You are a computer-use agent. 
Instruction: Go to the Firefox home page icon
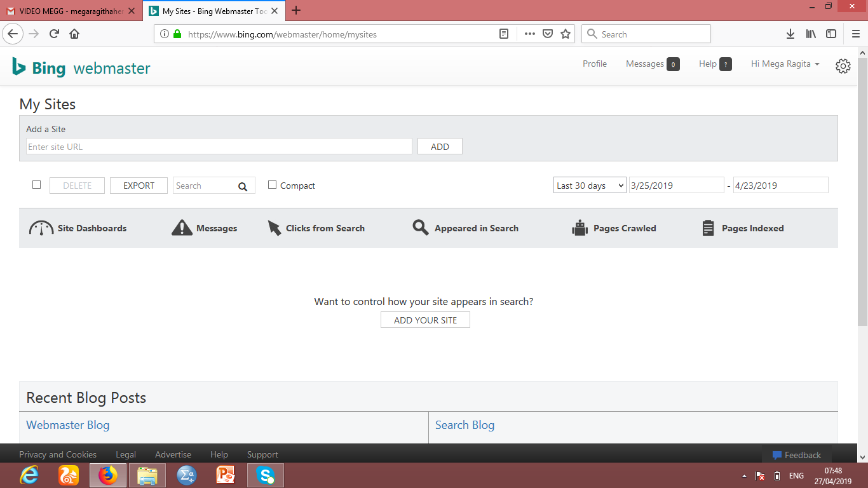(x=74, y=34)
